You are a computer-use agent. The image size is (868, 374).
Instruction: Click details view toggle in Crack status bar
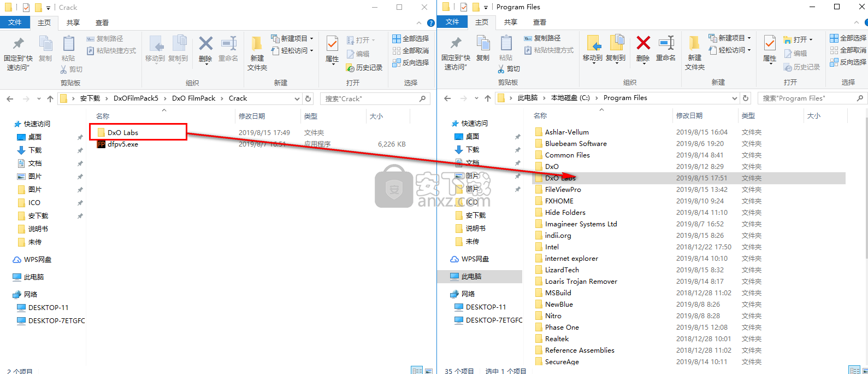click(x=417, y=370)
